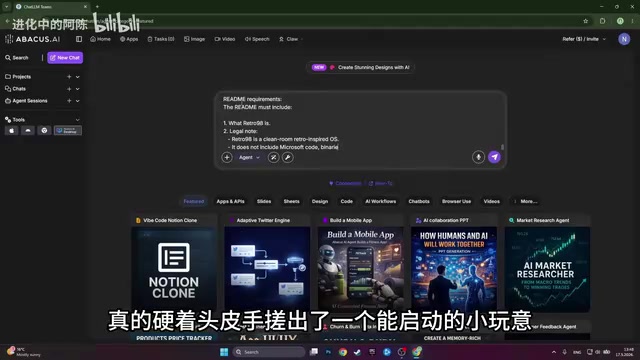The height and width of the screenshot is (360, 640).
Task: Open the Connectors link
Action: (x=345, y=184)
